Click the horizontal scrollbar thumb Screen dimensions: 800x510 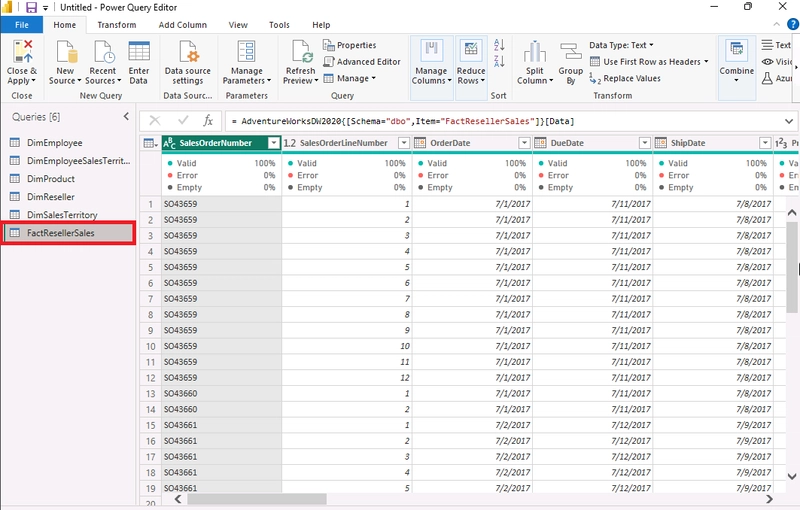(x=257, y=499)
